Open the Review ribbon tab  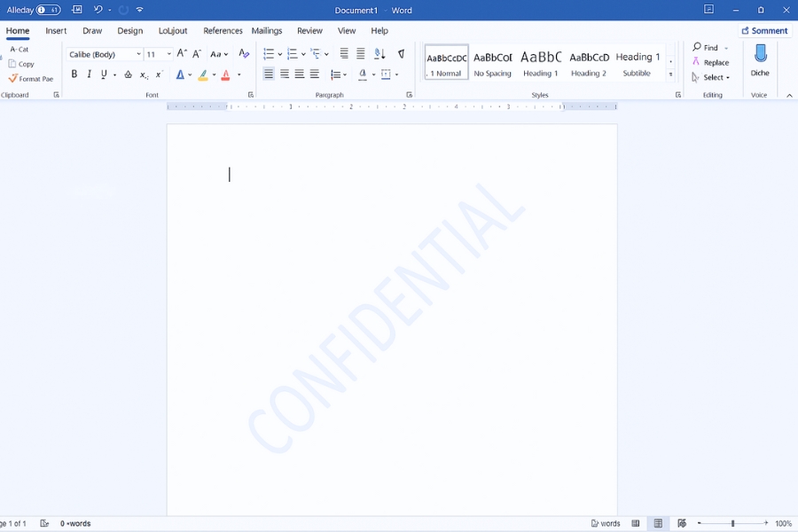click(309, 30)
